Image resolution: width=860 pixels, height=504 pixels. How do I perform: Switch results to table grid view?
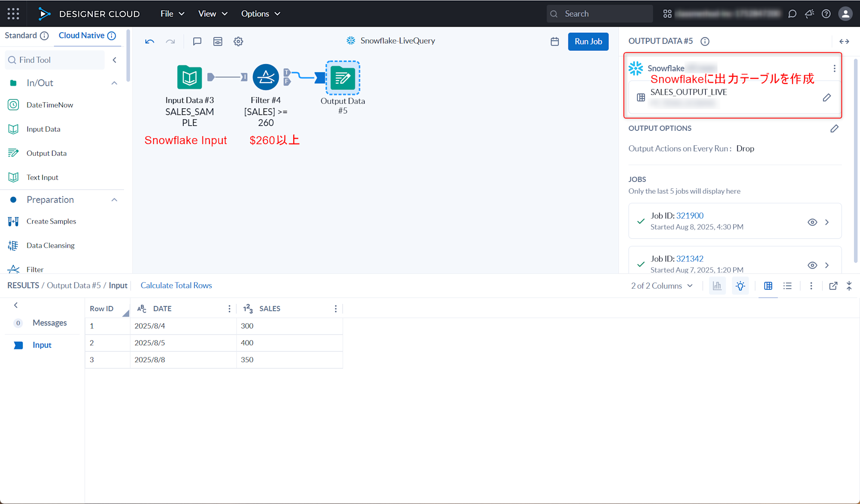[768, 286]
